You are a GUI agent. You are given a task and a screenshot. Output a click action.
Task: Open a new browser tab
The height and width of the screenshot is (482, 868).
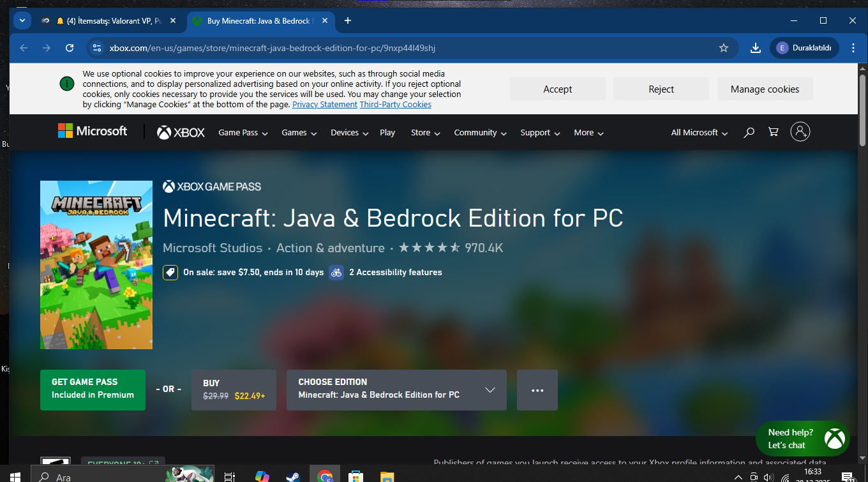(x=348, y=20)
